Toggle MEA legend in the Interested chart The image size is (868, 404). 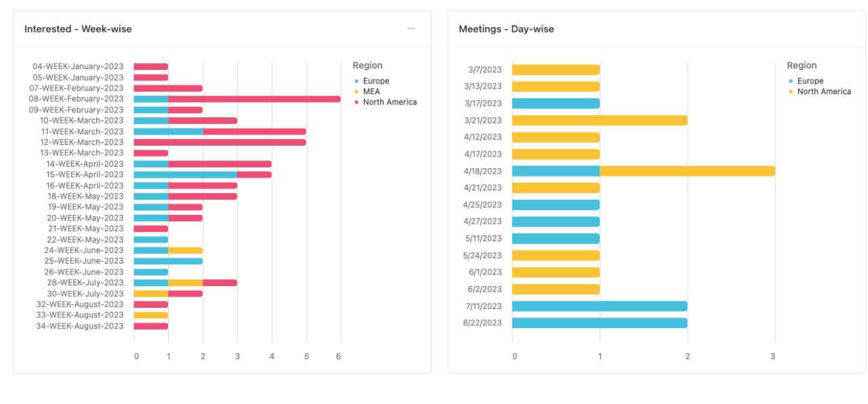click(x=371, y=92)
